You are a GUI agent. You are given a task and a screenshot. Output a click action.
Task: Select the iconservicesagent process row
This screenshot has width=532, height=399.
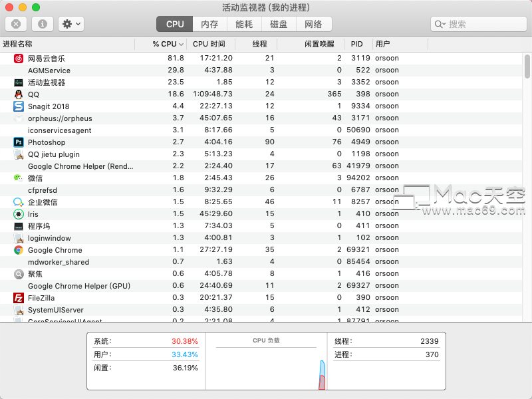(261, 130)
